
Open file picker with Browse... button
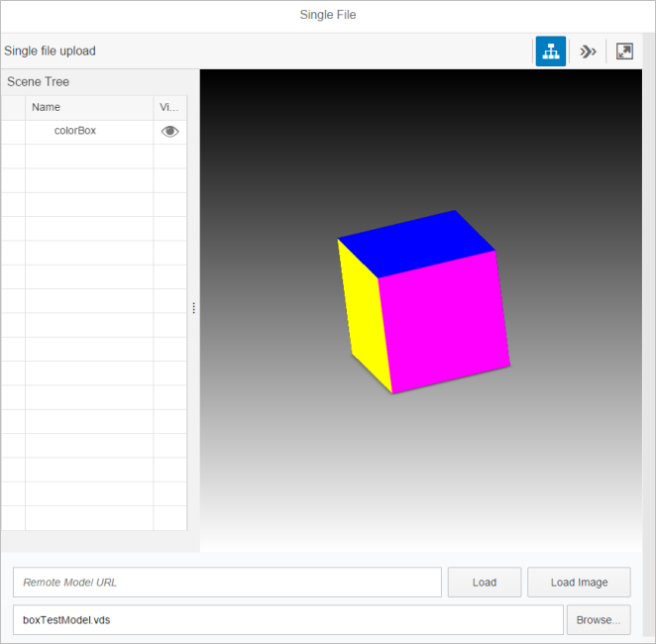(598, 620)
